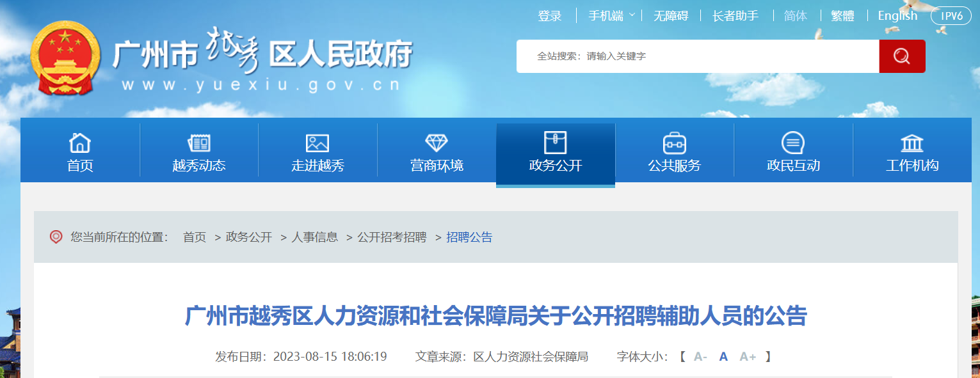Click the national emblem logo

pyautogui.click(x=65, y=58)
